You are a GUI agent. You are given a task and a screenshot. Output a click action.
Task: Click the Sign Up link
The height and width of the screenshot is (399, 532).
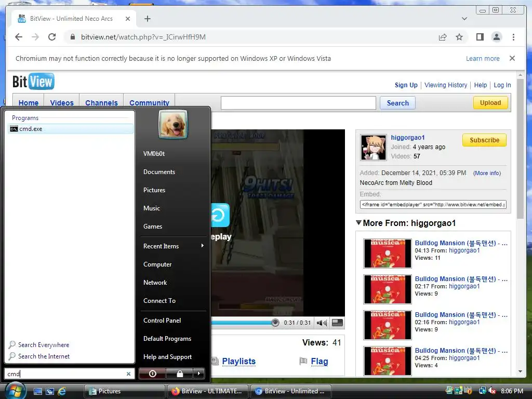[406, 85]
